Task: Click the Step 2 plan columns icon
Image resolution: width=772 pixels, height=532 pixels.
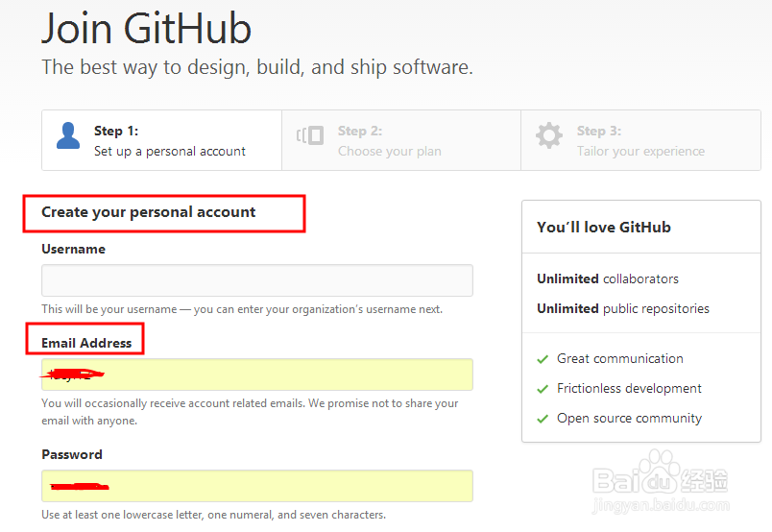Action: [309, 135]
